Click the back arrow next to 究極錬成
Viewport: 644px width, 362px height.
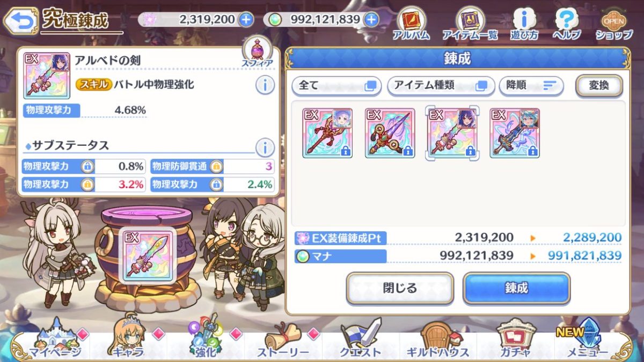(x=20, y=21)
